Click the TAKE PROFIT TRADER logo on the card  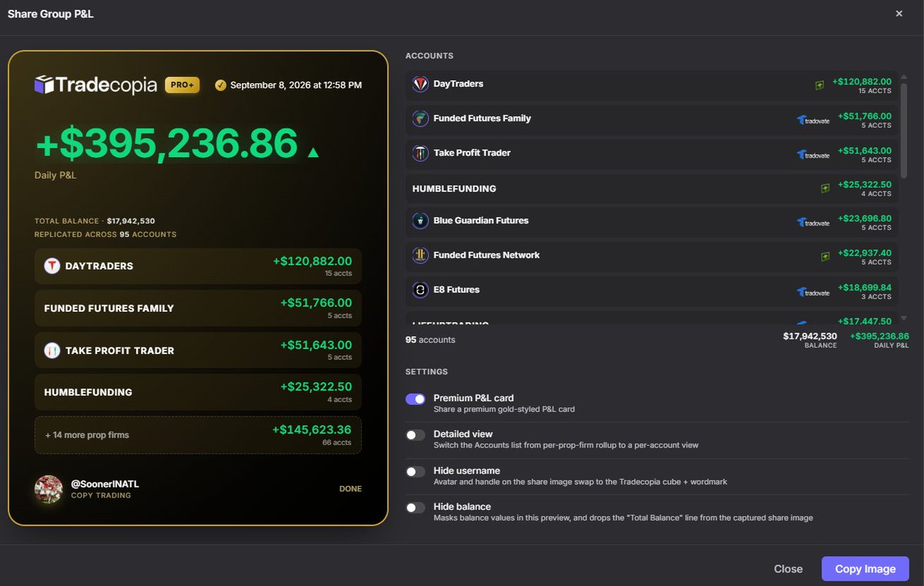(x=52, y=350)
